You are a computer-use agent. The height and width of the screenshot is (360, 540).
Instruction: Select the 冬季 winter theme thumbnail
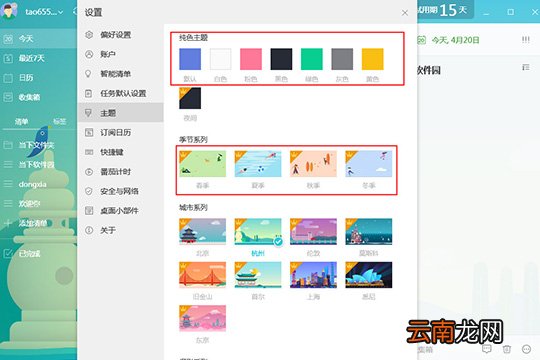click(x=368, y=164)
